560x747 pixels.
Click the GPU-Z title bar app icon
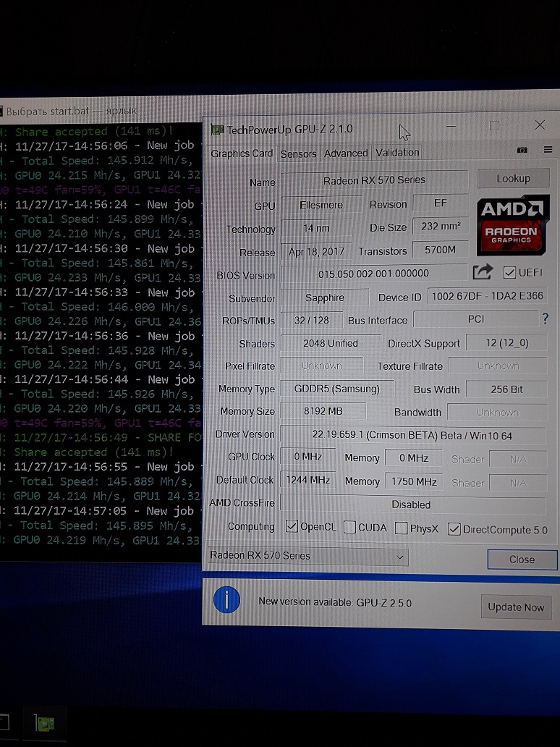[x=217, y=130]
